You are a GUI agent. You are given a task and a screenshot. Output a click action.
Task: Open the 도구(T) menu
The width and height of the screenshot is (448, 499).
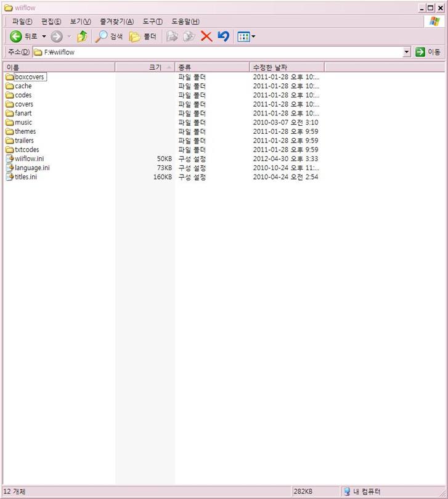152,22
